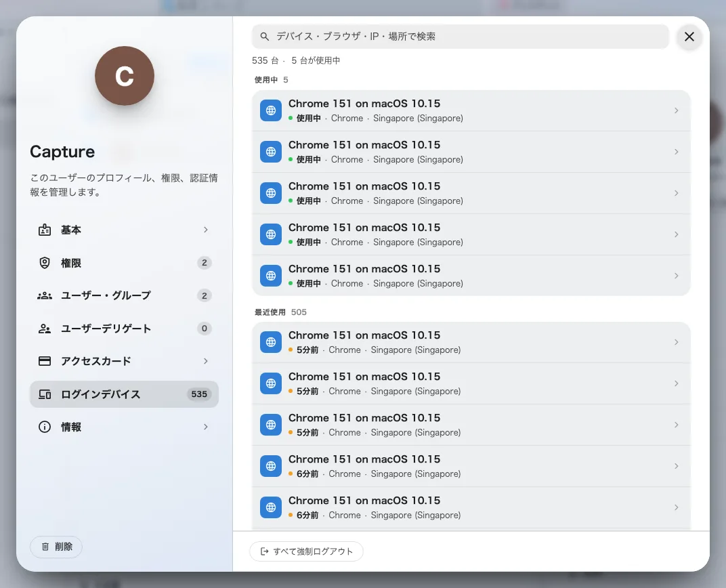Click globe icon of last 使用中 device
Image resolution: width=726 pixels, height=588 pixels.
tap(271, 276)
